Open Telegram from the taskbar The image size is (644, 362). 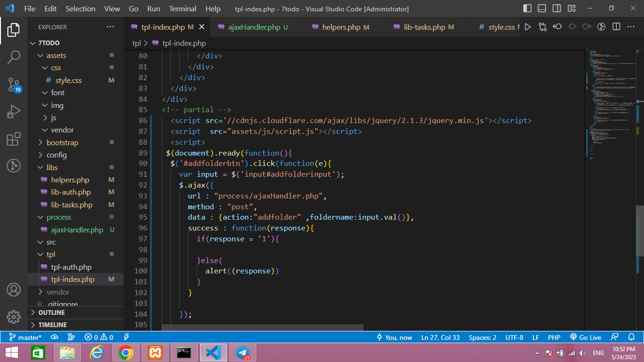243,353
